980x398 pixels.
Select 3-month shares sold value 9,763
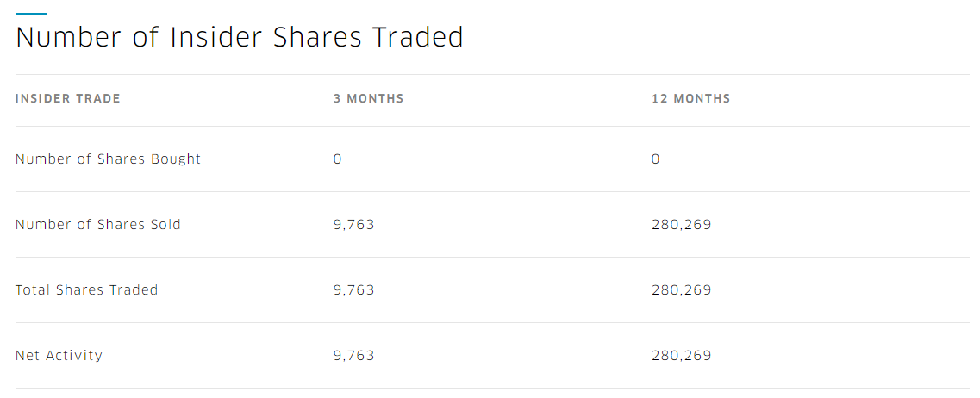[353, 224]
